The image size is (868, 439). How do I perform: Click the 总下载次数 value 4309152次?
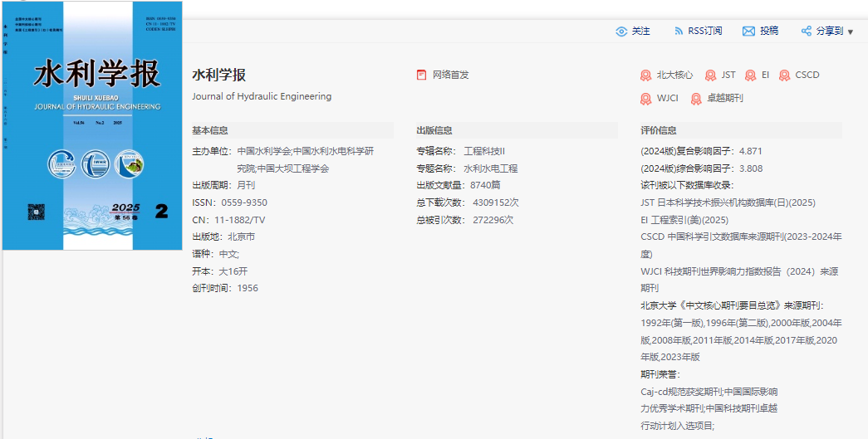pos(496,202)
